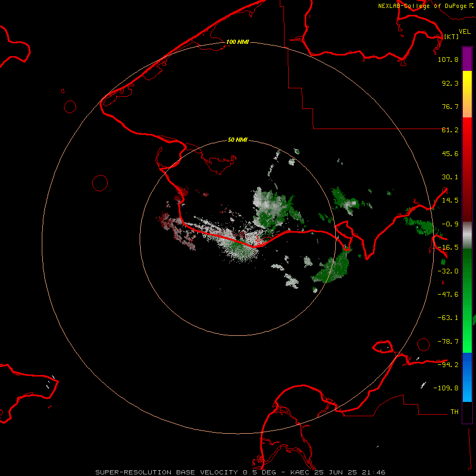The image size is (476, 476).
Task: Pick the red segment of velocity scale
Action: tap(467, 169)
